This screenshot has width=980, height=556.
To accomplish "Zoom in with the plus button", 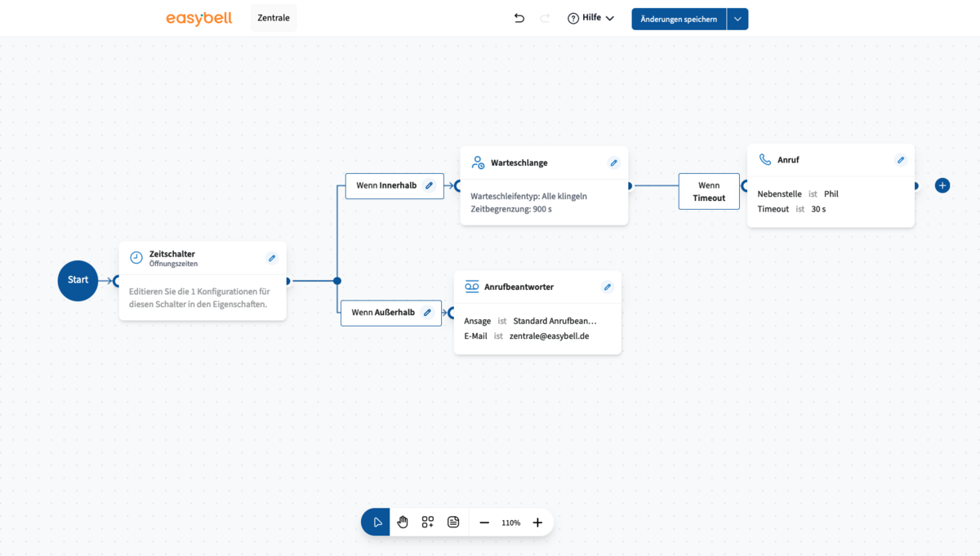I will click(537, 523).
